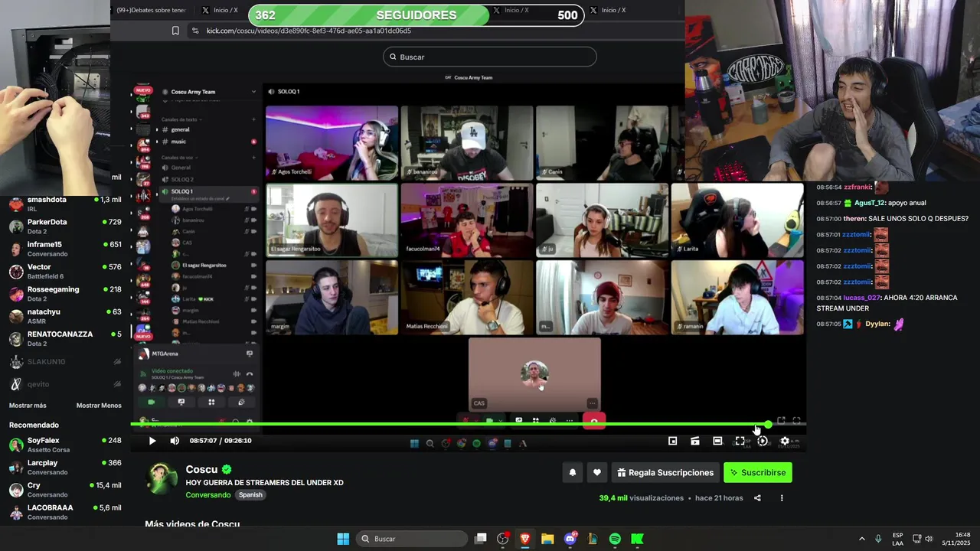This screenshot has width=980, height=551.
Task: Open volume control in system tray
Action: tap(929, 539)
